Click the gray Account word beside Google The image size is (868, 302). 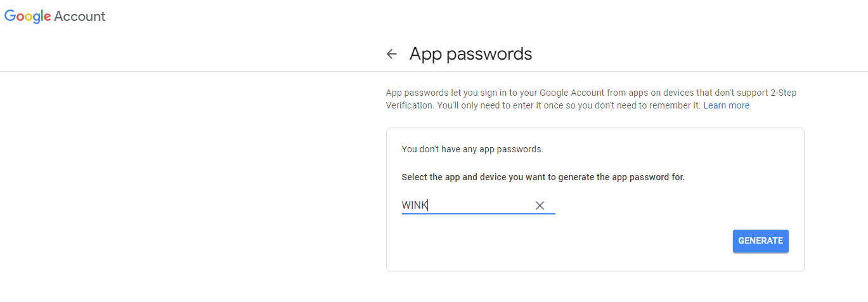click(x=80, y=16)
